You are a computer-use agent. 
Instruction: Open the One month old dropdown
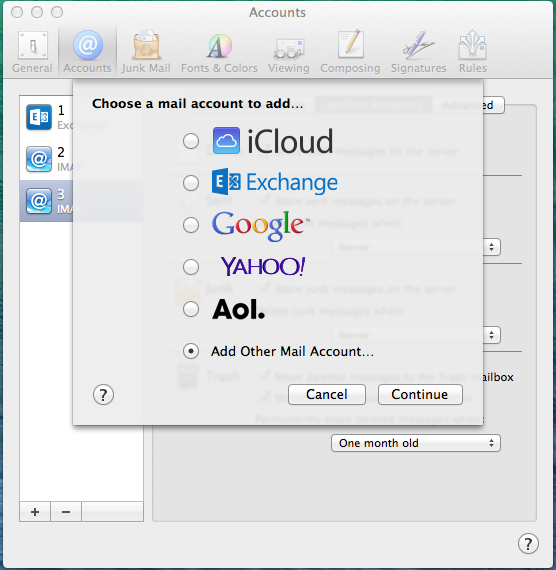[416, 443]
